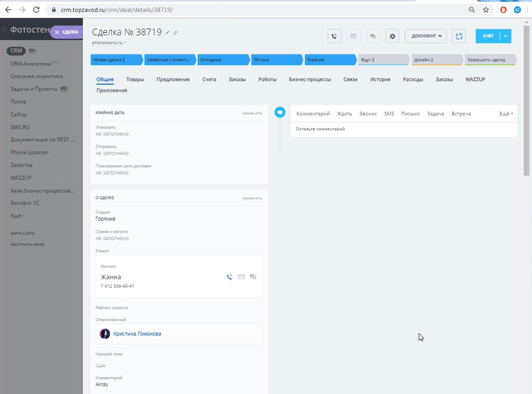
Task: Open Сквозная аналитика in sidebar
Action: point(37,76)
